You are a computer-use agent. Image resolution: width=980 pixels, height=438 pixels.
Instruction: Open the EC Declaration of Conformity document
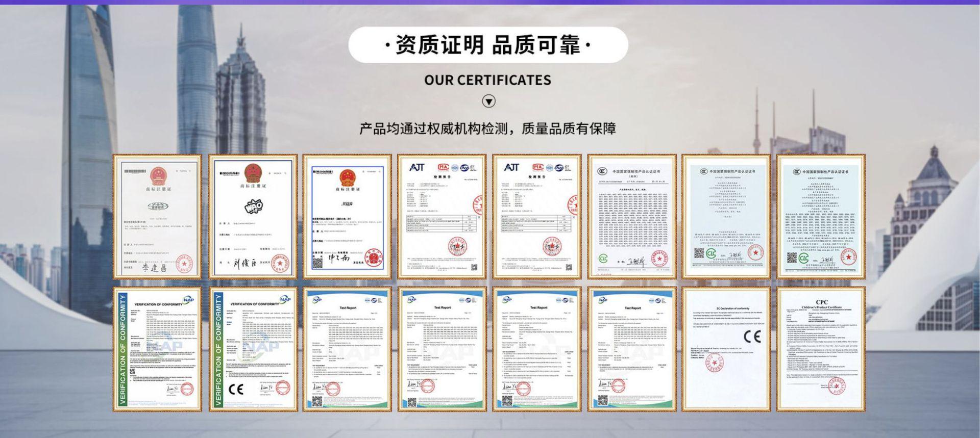click(726, 349)
